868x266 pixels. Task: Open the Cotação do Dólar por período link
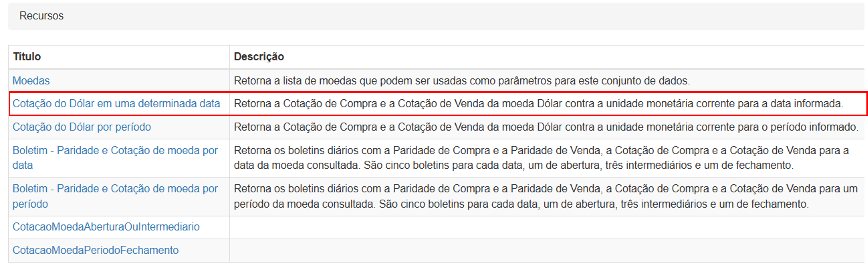pos(82,127)
